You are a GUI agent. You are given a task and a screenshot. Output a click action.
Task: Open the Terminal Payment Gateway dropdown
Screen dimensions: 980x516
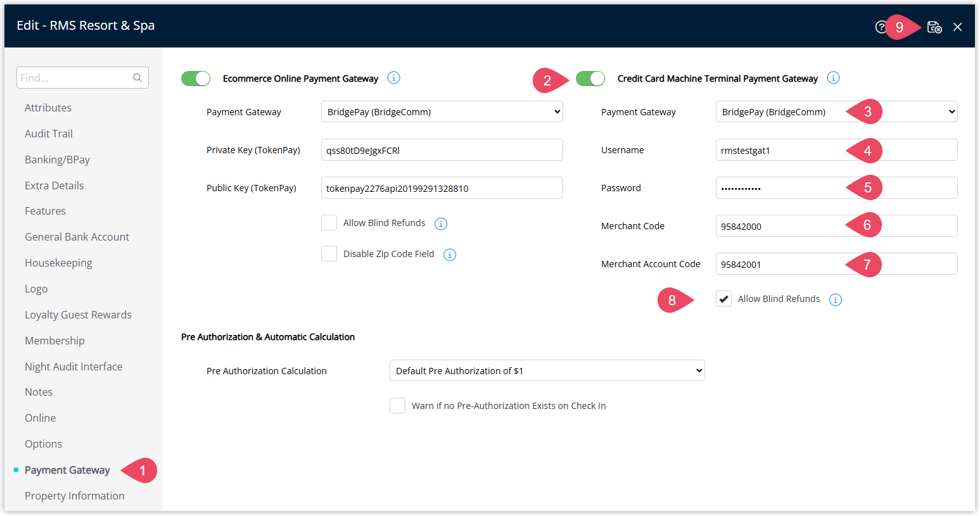(x=836, y=112)
